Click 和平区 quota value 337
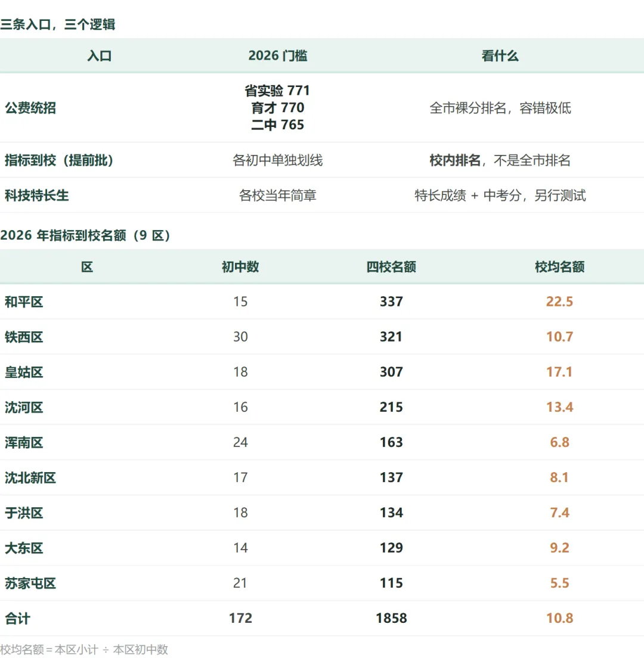Screen dimensions: 644x658 click(x=391, y=302)
